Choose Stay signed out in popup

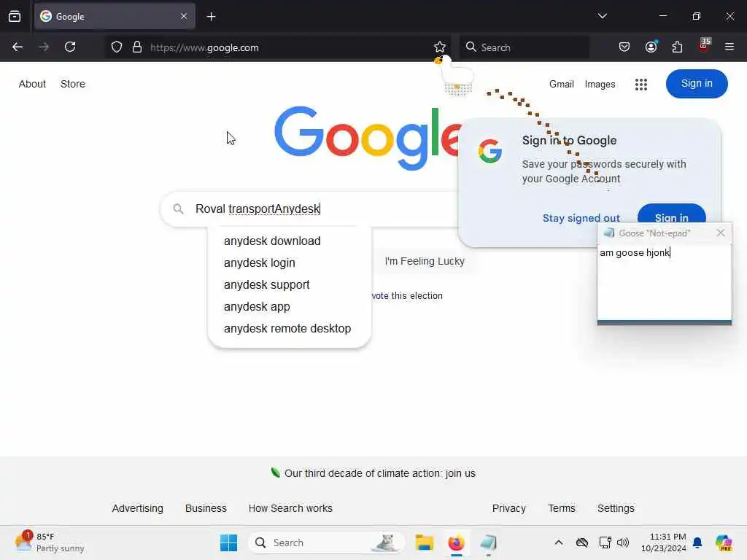(581, 218)
